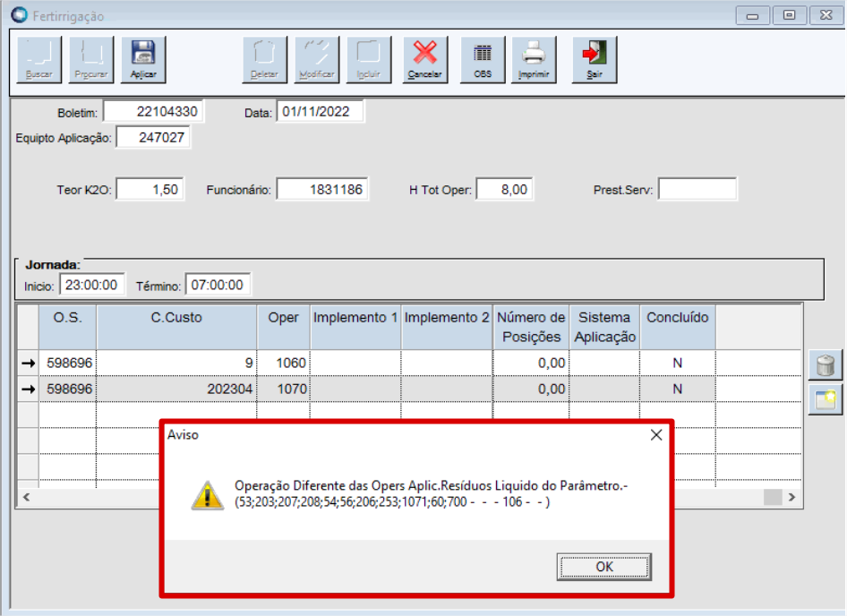Click the Número de Posições column header

[x=531, y=327]
